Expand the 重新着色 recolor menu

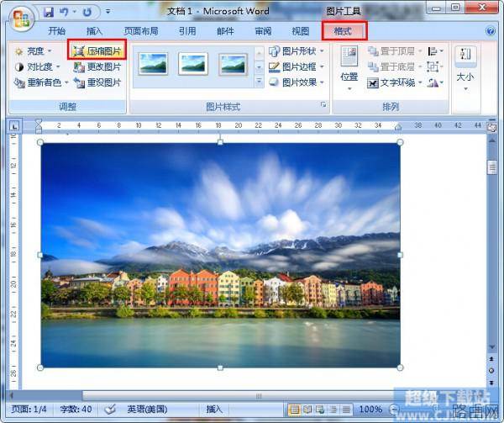tap(41, 82)
